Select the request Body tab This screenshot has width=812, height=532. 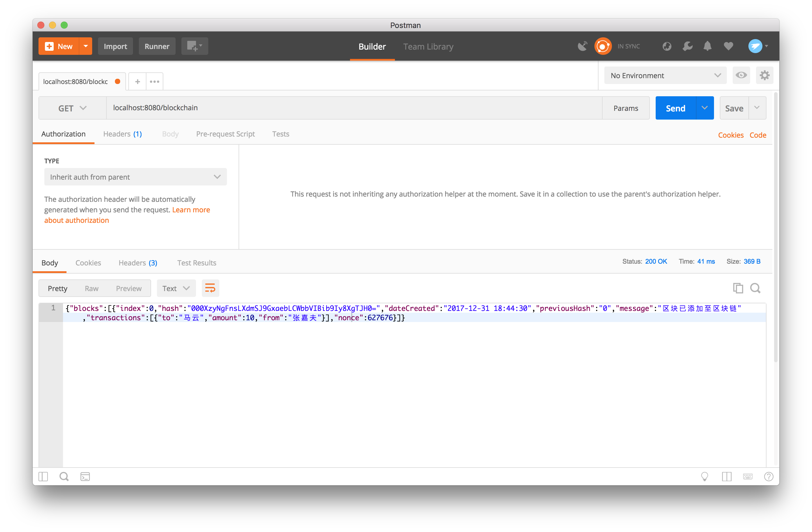[170, 134]
